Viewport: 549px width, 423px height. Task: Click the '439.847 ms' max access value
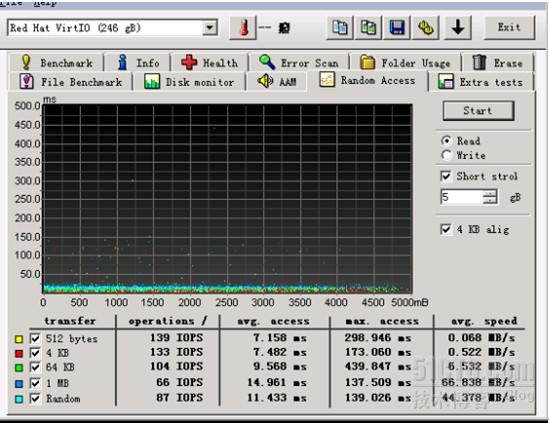point(378,366)
